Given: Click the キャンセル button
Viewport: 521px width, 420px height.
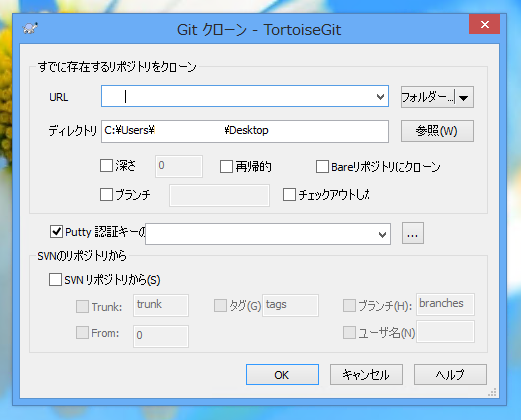Looking at the screenshot, I should point(366,375).
